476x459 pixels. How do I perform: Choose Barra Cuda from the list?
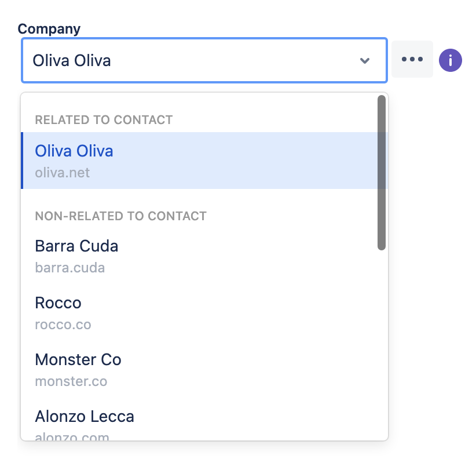pyautogui.click(x=76, y=246)
